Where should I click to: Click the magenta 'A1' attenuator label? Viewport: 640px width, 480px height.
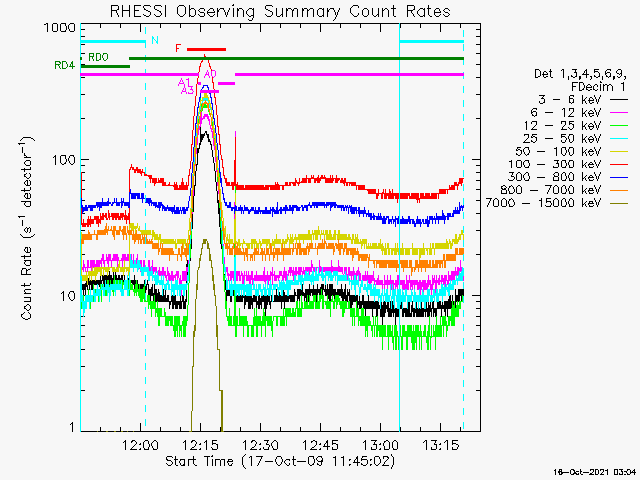(184, 83)
